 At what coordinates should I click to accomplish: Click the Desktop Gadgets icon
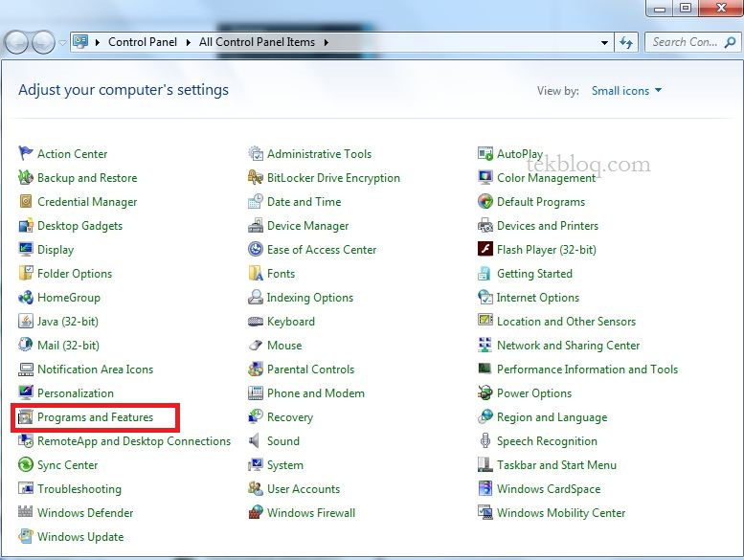[x=25, y=225]
